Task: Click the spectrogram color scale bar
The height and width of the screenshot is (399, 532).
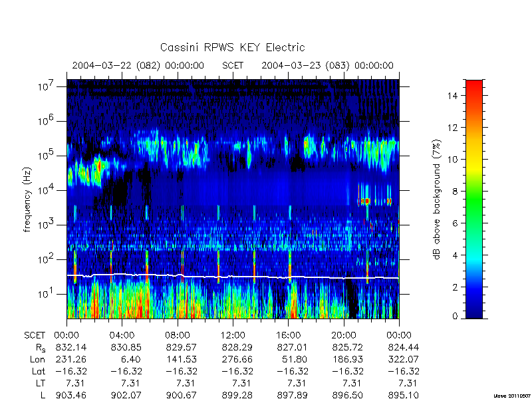Action: coord(474,199)
